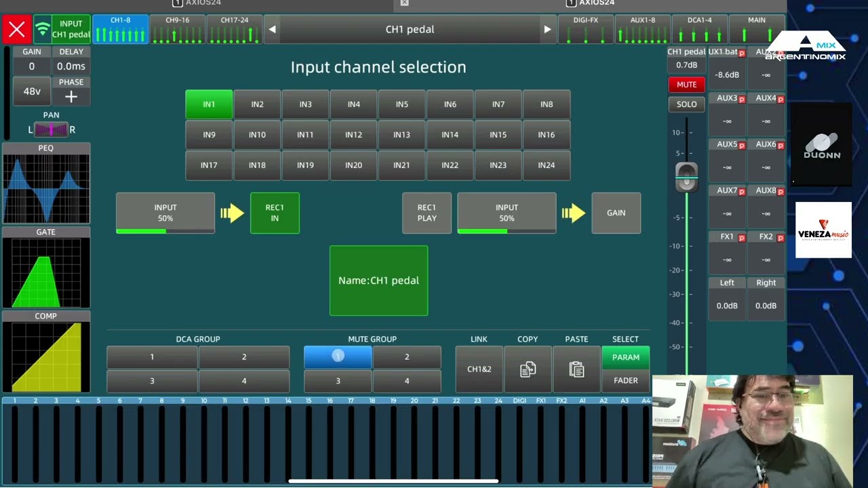Viewport: 868px width, 488px height.
Task: Solo the CH1 pedal channel
Action: (x=686, y=104)
